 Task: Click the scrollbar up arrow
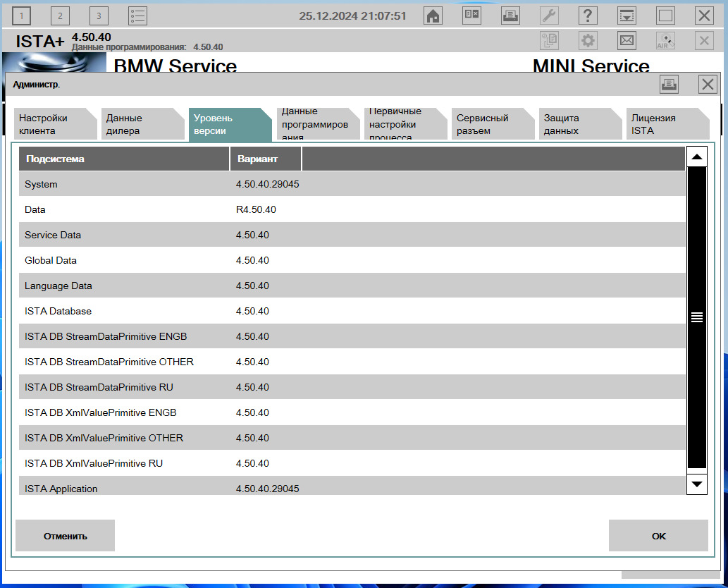pyautogui.click(x=697, y=157)
